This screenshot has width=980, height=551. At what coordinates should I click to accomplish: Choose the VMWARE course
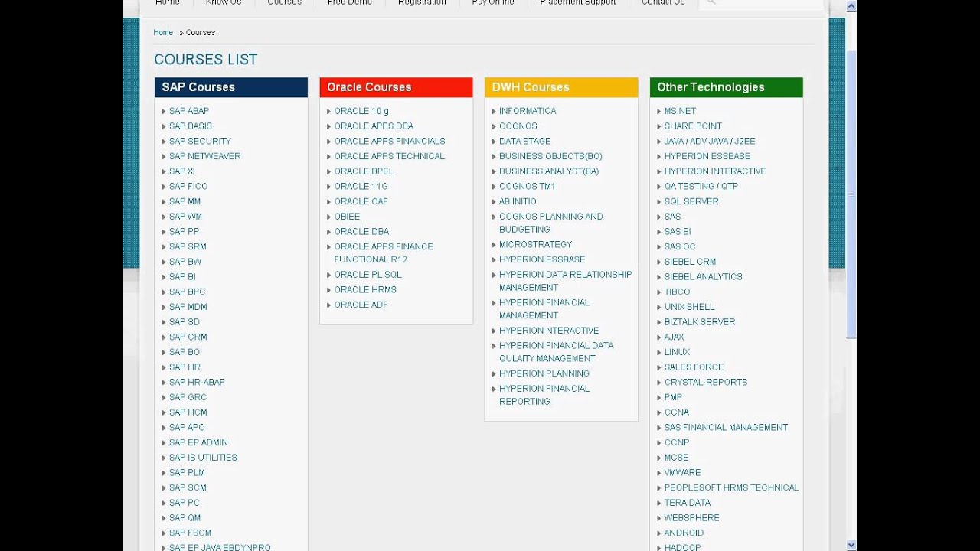(x=682, y=473)
